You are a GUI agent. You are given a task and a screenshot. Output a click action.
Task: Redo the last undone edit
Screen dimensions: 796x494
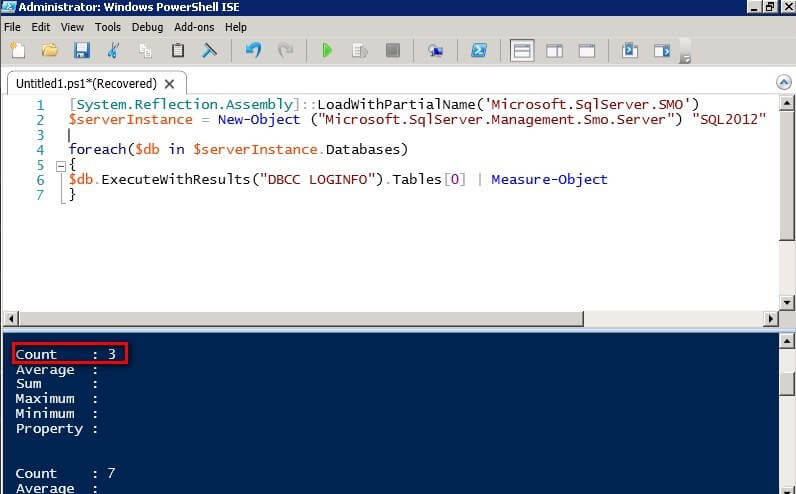click(285, 50)
